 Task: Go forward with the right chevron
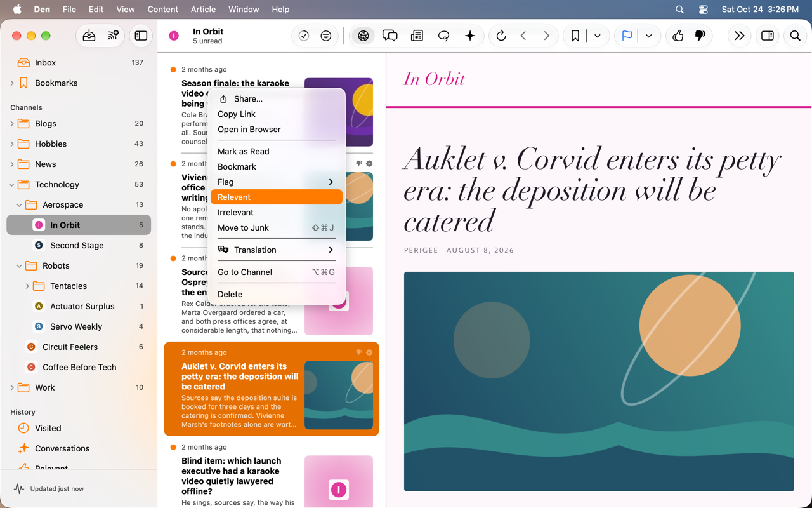point(546,36)
